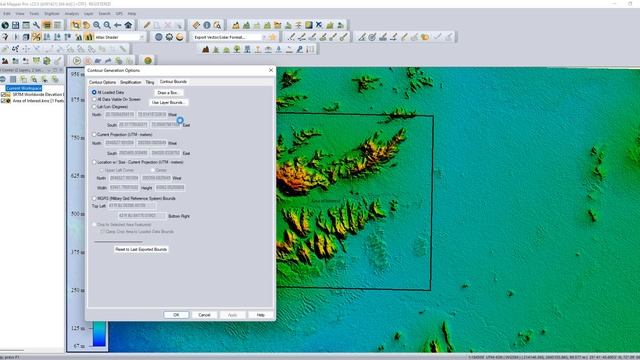This screenshot has width=640, height=360.
Task: Click the Save Workspace floppy disk icon
Action: coord(16,25)
